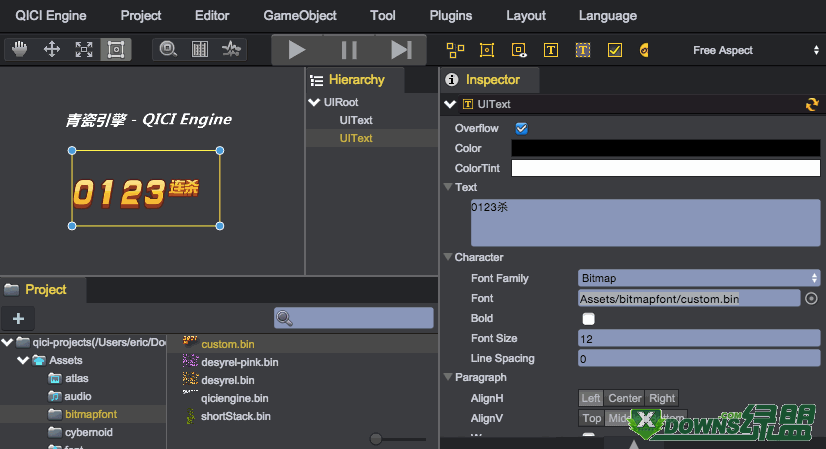Collapse the Character section
Viewport: 826px width, 449px height.
[448, 257]
